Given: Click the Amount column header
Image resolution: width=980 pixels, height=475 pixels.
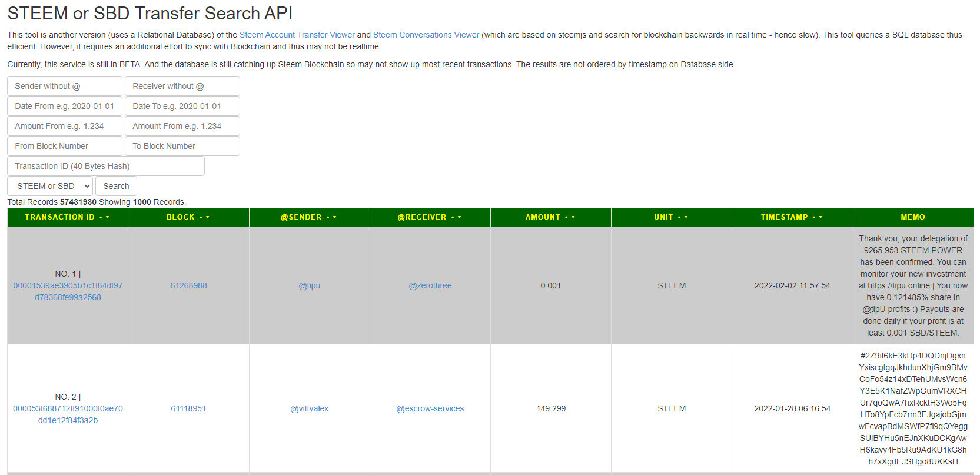Looking at the screenshot, I should pos(551,217).
